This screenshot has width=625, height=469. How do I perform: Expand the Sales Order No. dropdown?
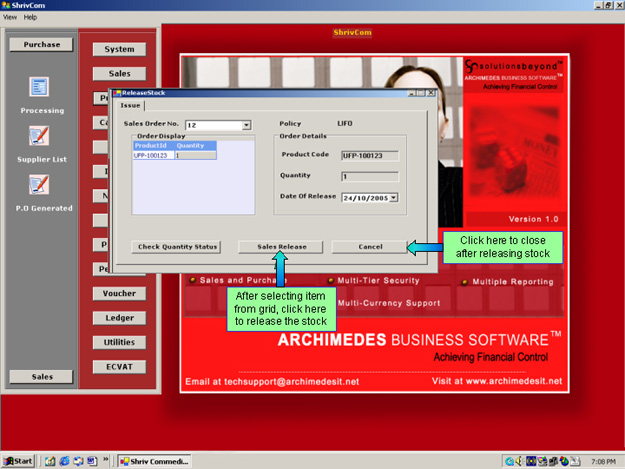pos(246,125)
